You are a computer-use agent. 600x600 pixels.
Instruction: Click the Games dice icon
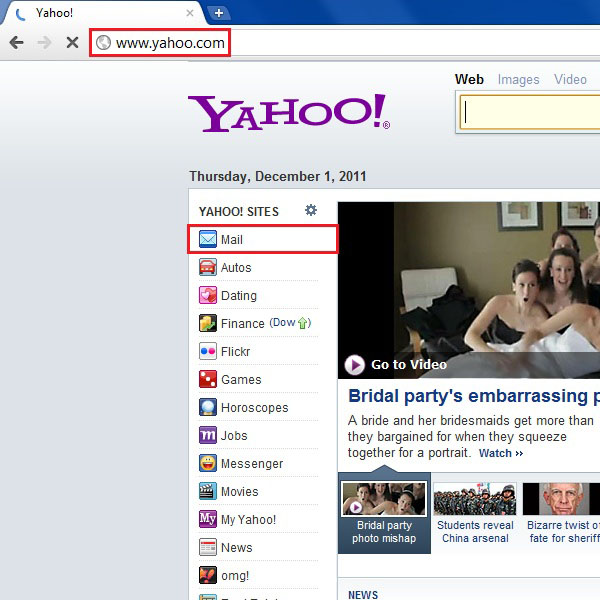(x=208, y=379)
